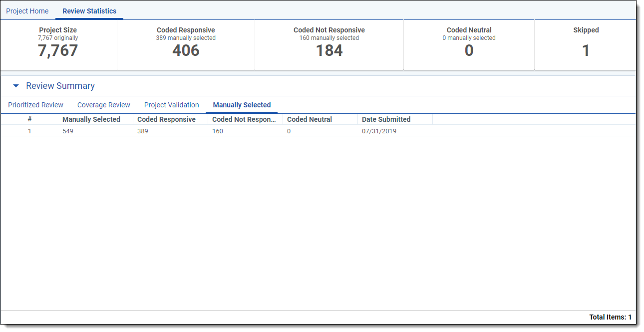
Task: Switch to Project Validation tab
Action: 171,105
